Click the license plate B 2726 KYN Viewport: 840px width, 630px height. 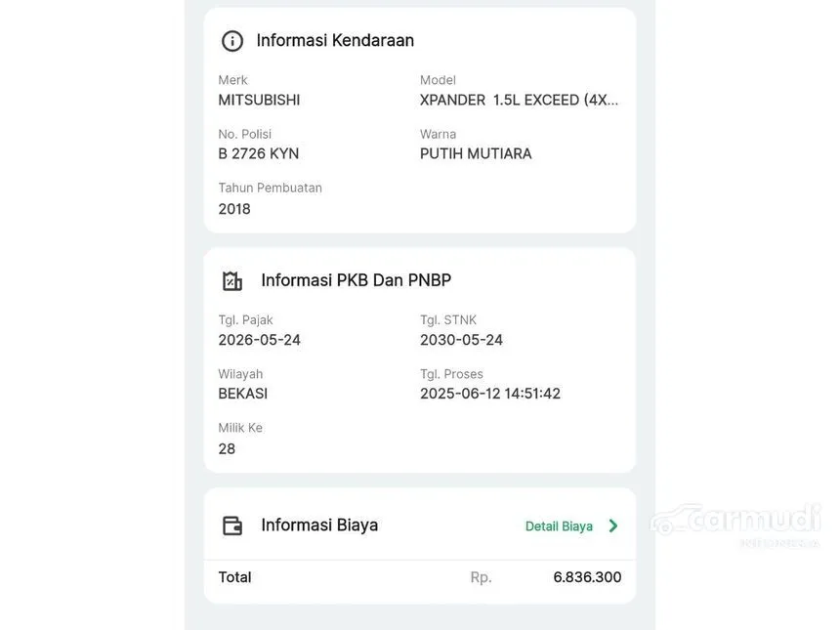(x=258, y=153)
